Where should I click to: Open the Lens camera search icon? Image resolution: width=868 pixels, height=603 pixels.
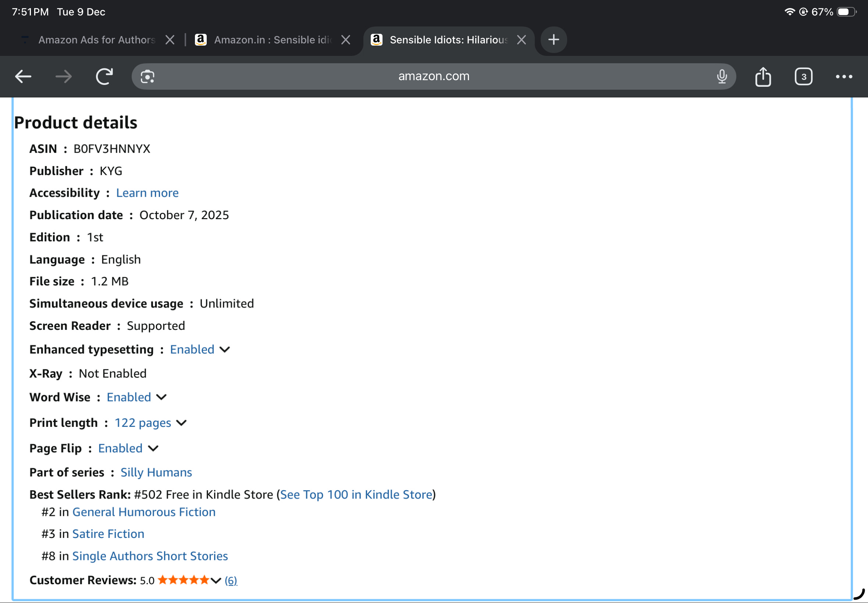pyautogui.click(x=147, y=77)
